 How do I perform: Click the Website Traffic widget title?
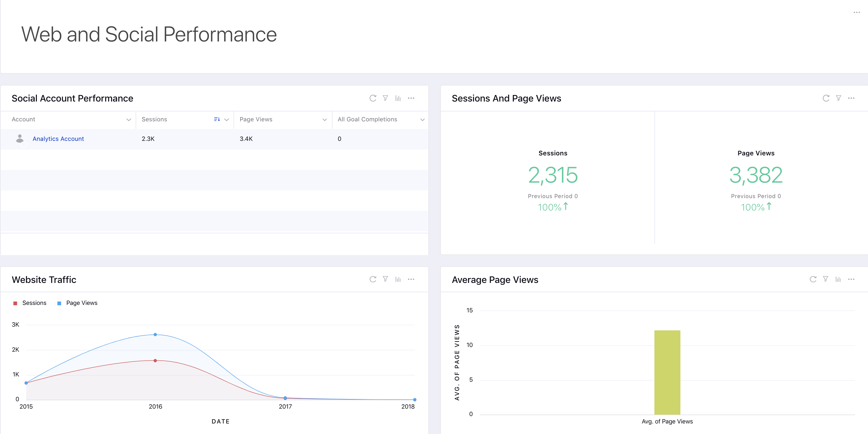coord(44,279)
